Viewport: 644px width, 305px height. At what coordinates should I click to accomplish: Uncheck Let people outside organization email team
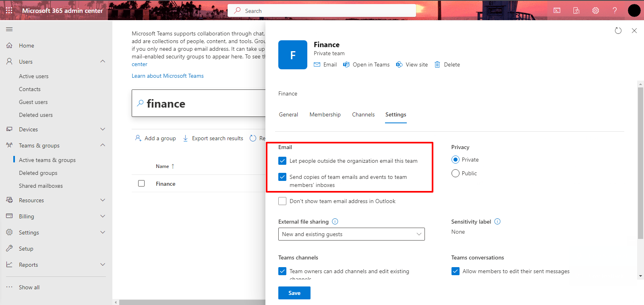click(x=282, y=161)
